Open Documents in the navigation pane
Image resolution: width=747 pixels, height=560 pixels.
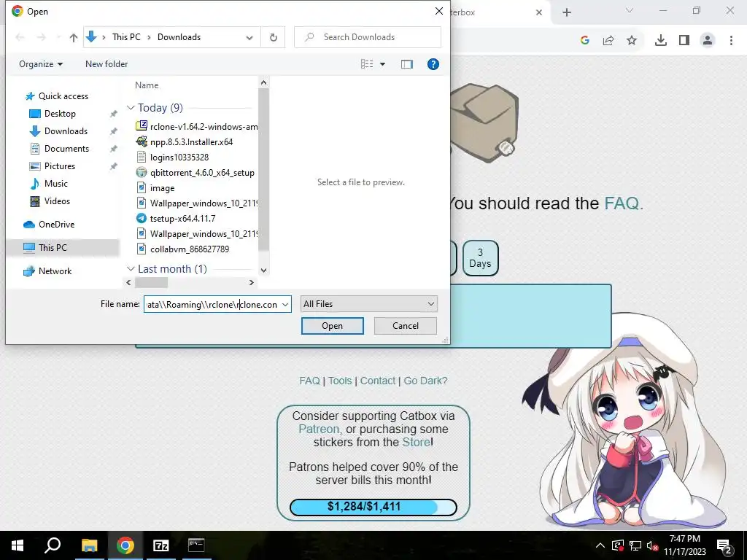(x=66, y=149)
